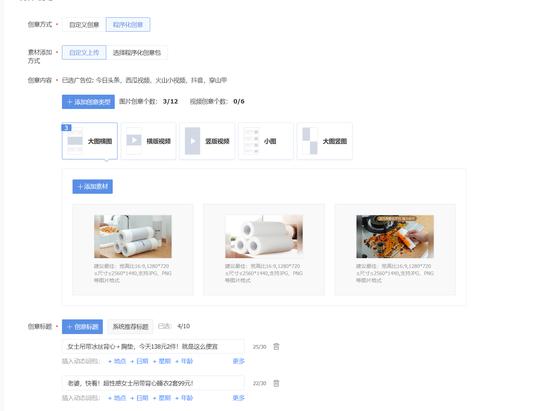Delete the 25/30 title with trash icon
Viewport: 540px width, 411px height.
(276, 347)
